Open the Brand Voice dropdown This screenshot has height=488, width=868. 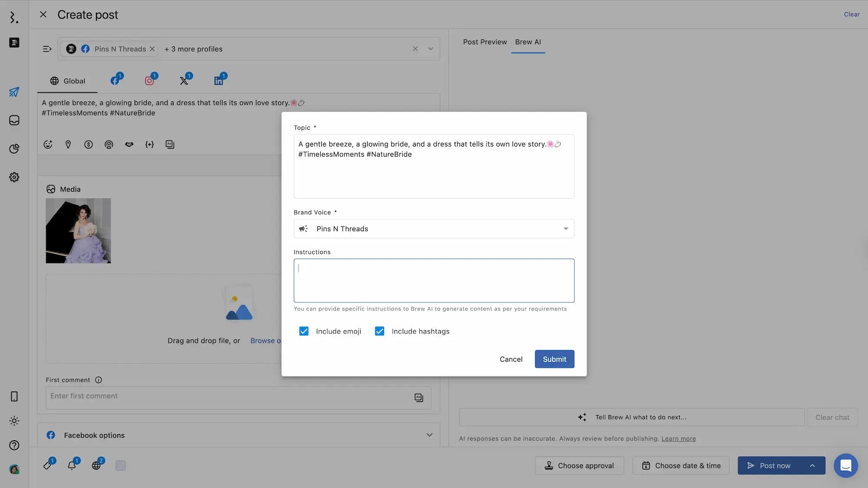pyautogui.click(x=434, y=229)
